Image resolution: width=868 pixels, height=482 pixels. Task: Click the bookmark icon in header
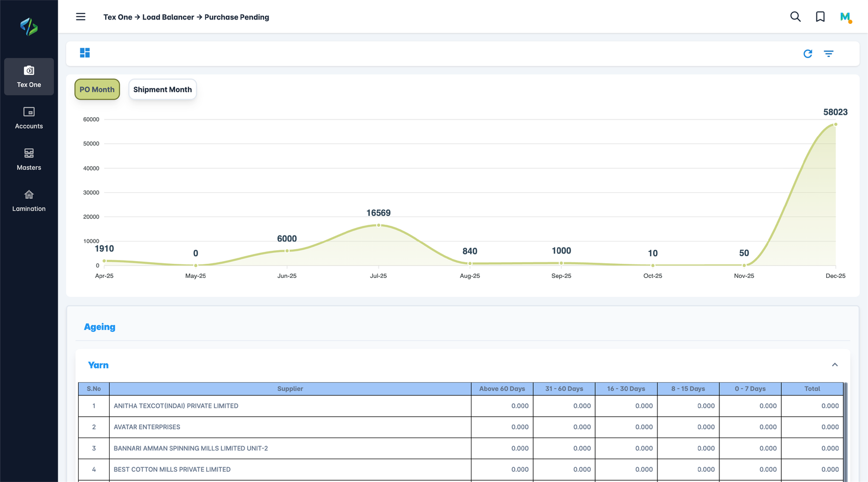click(820, 17)
